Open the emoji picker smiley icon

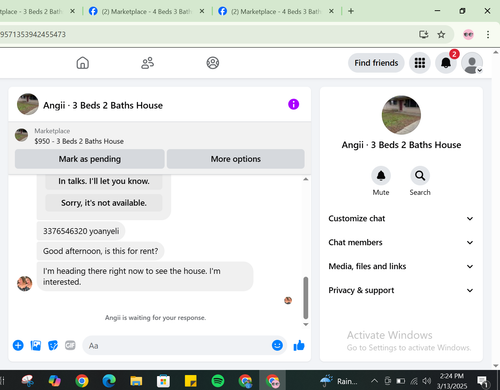277,345
